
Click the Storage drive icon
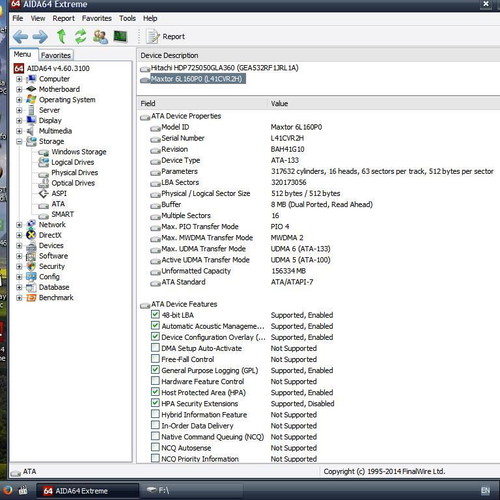coord(31,141)
